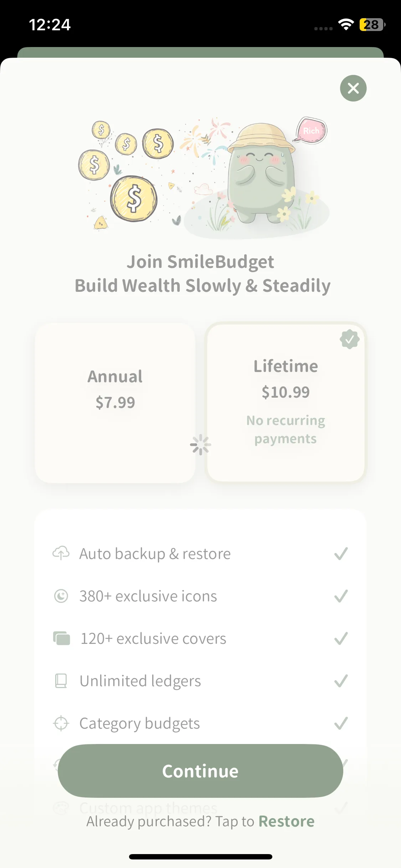Tap the Lifetime plan selected badge
The height and width of the screenshot is (868, 401).
tap(350, 339)
